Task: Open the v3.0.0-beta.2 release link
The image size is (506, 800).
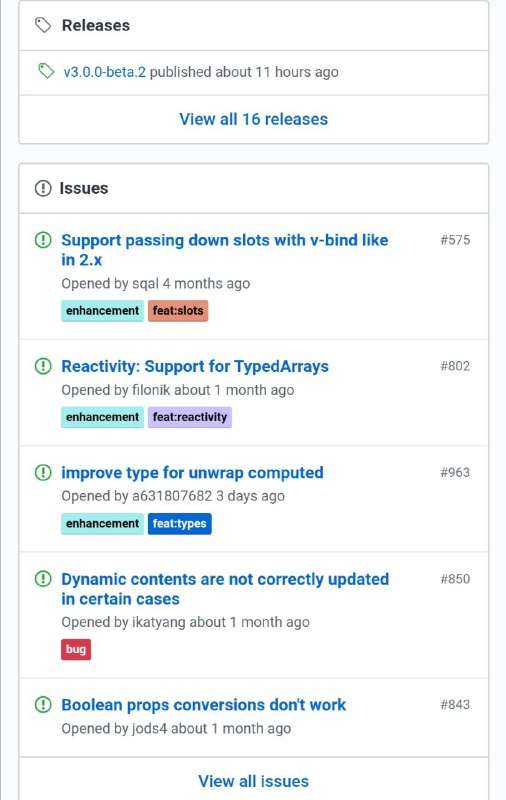Action: point(105,72)
